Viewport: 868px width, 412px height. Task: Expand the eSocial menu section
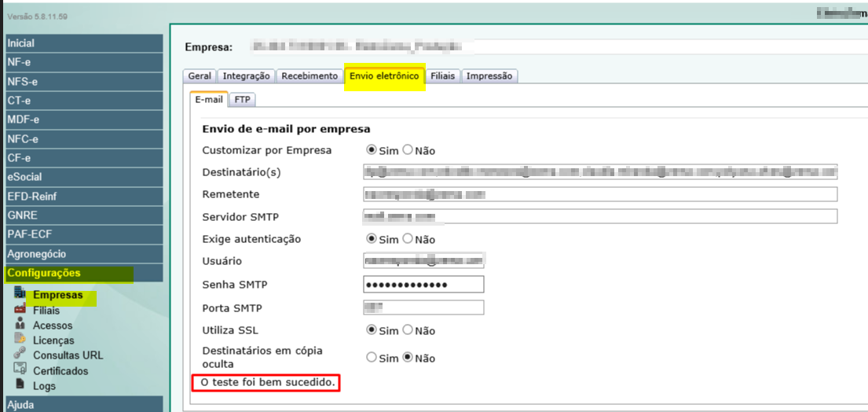click(84, 177)
